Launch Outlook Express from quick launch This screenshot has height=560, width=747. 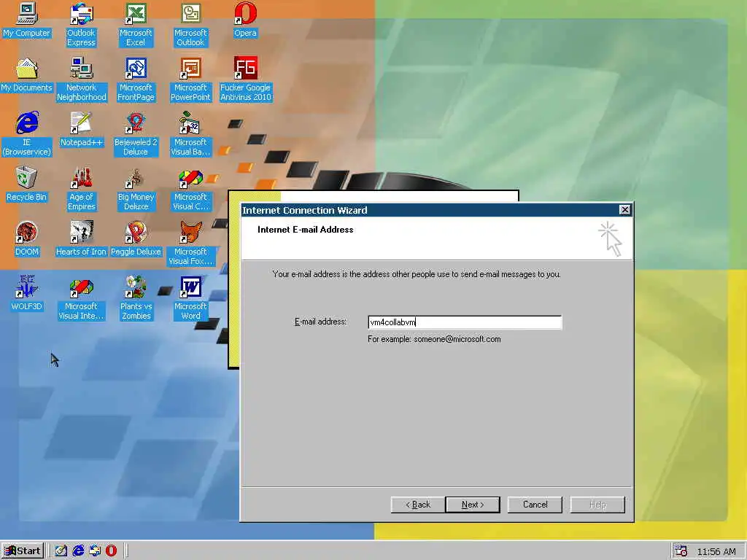click(x=95, y=551)
